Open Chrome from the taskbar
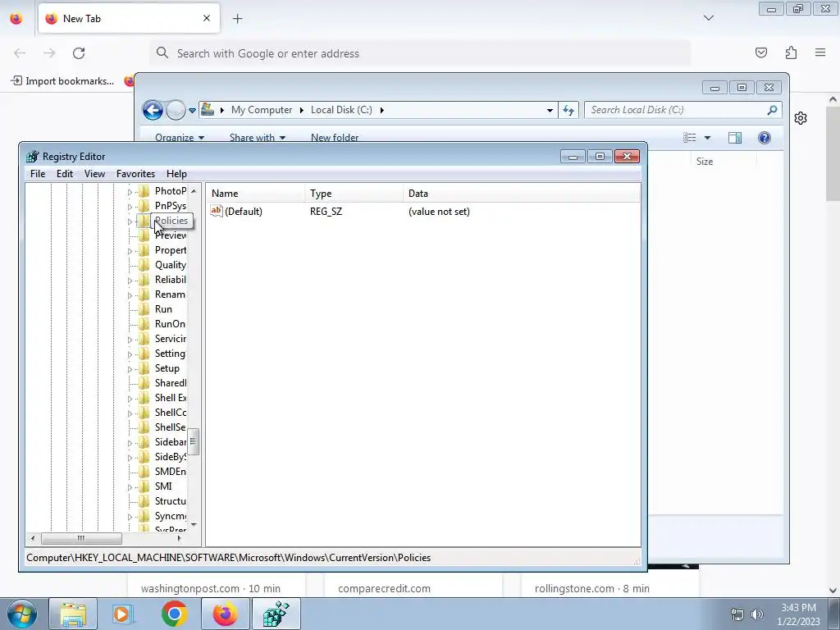 coord(174,614)
